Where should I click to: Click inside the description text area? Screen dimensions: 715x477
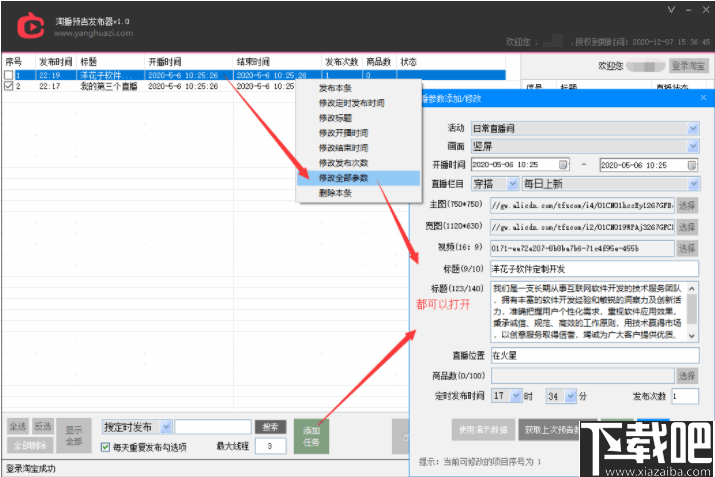tap(588, 311)
